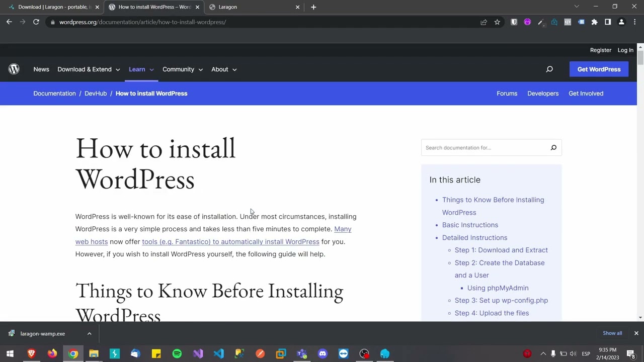Jump to Step 3: Set up wp-config.php

pos(501,301)
